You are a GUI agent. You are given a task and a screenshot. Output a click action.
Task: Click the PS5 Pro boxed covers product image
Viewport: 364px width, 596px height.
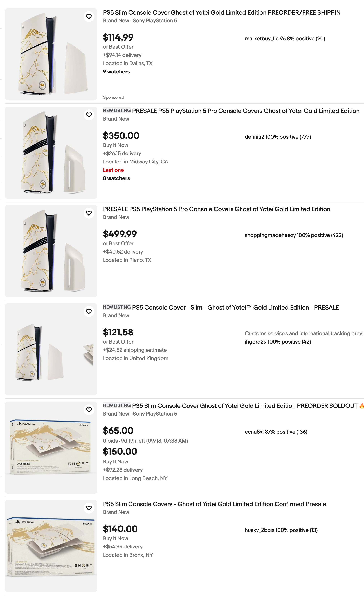[x=51, y=448]
